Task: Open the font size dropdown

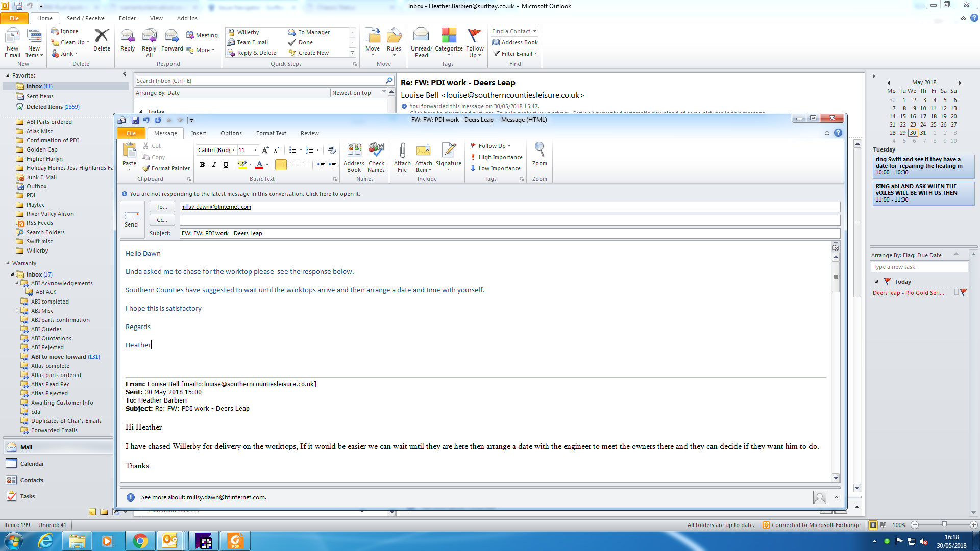Action: click(x=256, y=150)
